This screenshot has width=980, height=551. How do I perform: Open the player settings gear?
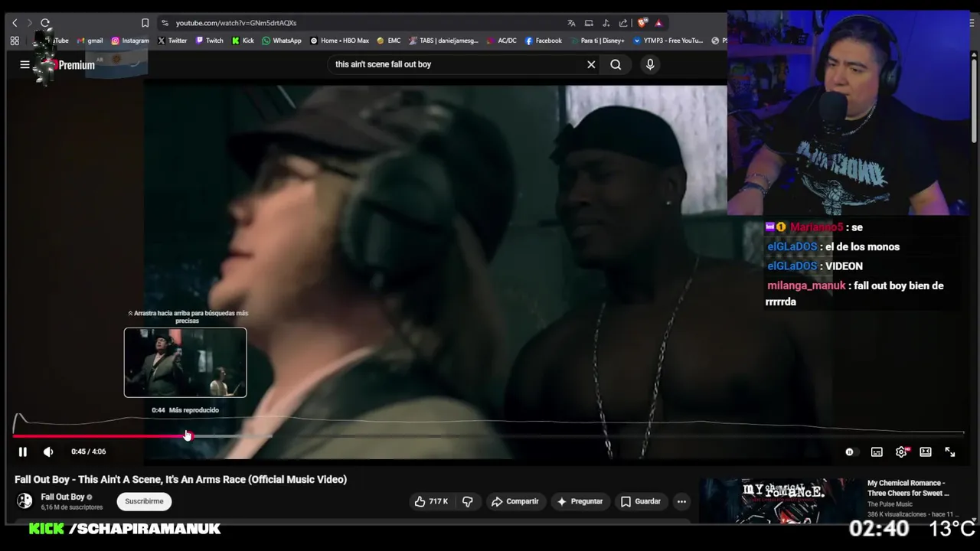click(901, 452)
